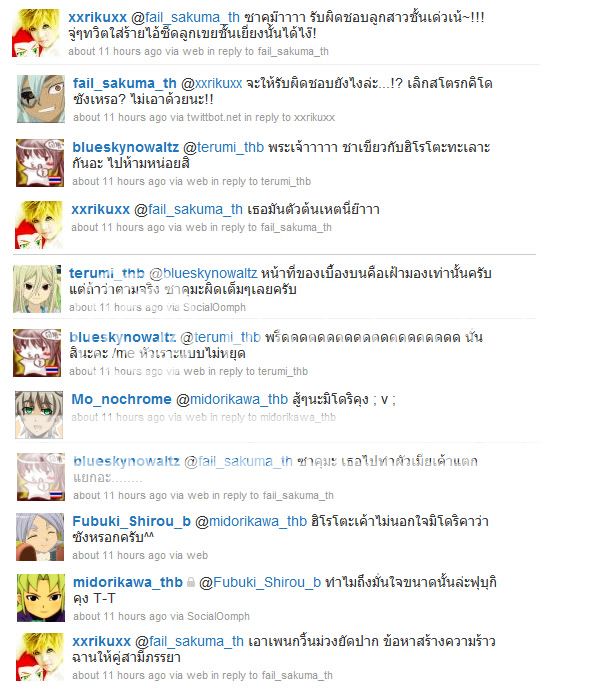Click the lock icon beside midorikawa_thb
Viewport: 616px width, 700px height.
coord(191,582)
